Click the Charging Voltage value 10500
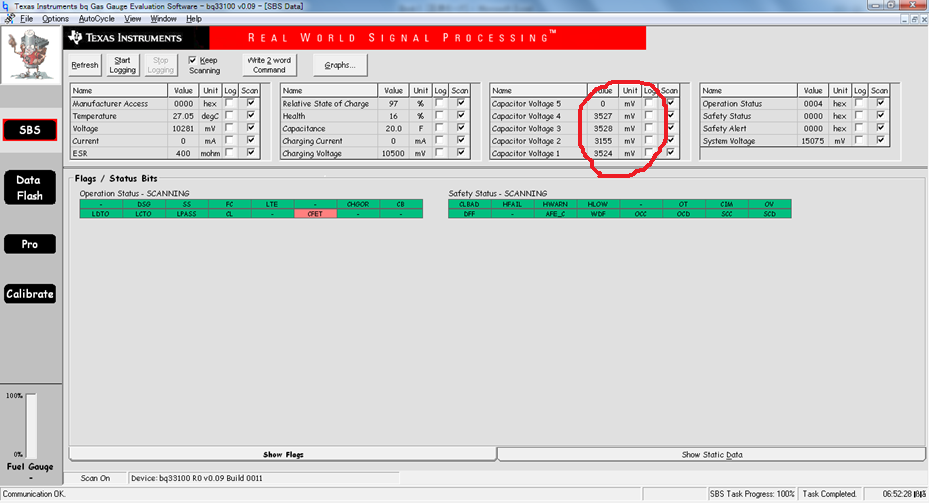Viewport: 929px width, 503px height. 393,153
